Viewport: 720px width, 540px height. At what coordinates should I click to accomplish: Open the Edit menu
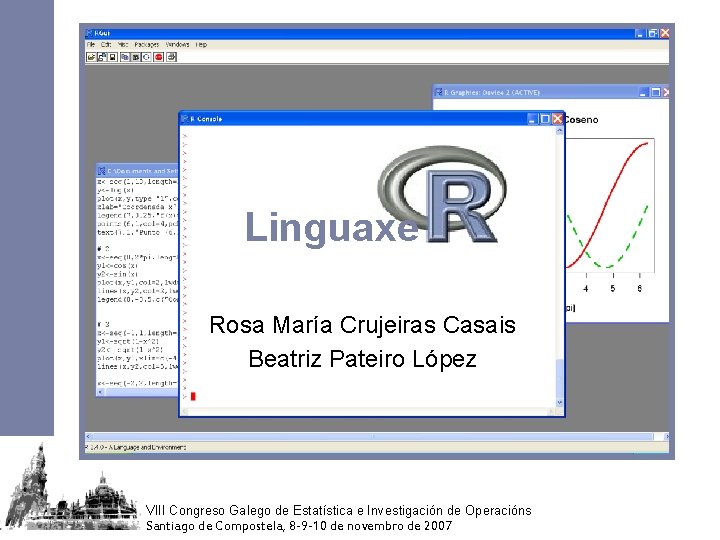coord(106,45)
